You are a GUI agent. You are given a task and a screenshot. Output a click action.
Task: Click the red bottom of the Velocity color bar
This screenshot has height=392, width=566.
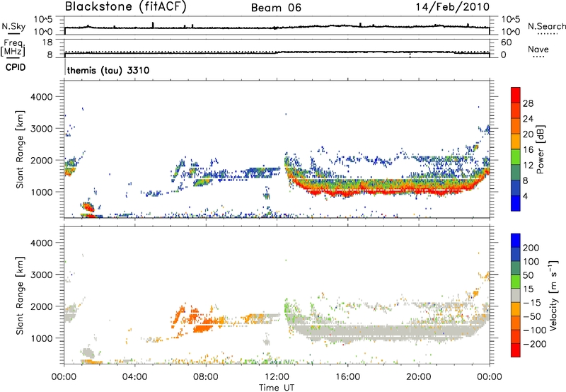click(x=516, y=350)
